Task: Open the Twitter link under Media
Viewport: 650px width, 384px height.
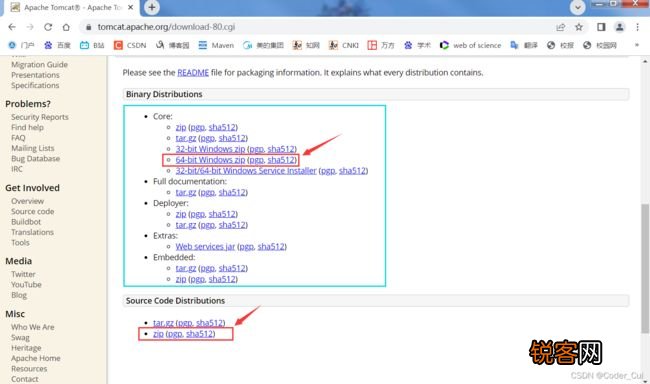Action: click(23, 275)
